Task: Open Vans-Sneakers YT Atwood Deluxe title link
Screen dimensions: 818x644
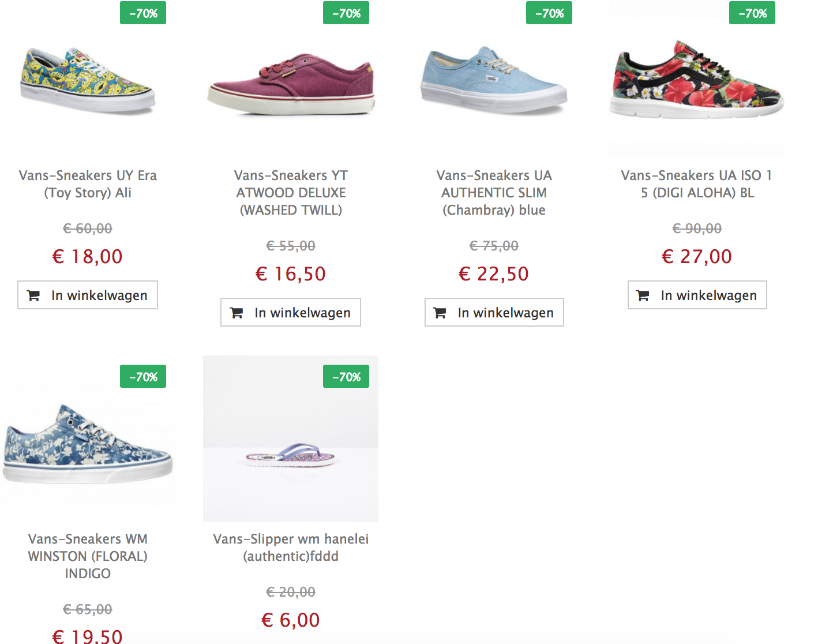Action: pyautogui.click(x=291, y=193)
